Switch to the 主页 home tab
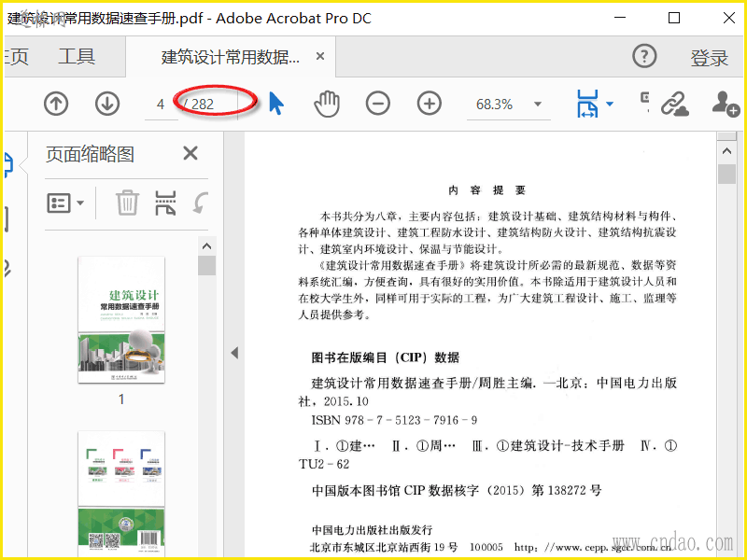Image resolution: width=747 pixels, height=560 pixels. pyautogui.click(x=16, y=57)
